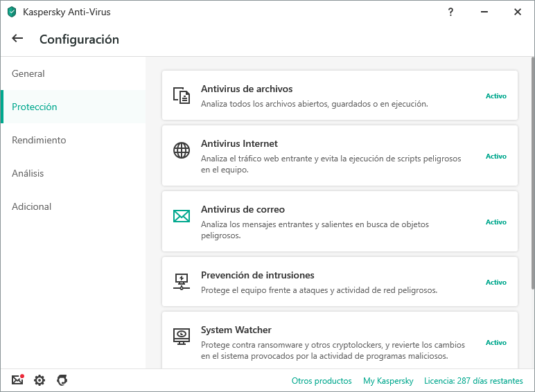535x392 pixels.
Task: Follow the My Kaspersky link
Action: click(388, 381)
